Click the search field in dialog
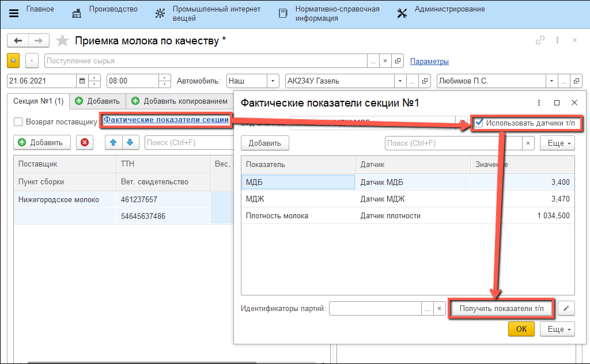The height and width of the screenshot is (364, 590). click(453, 143)
